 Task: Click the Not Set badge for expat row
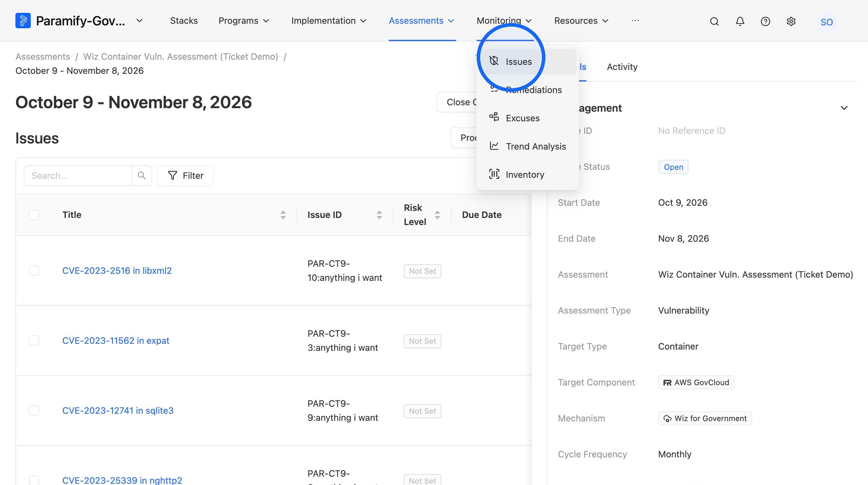coord(422,341)
